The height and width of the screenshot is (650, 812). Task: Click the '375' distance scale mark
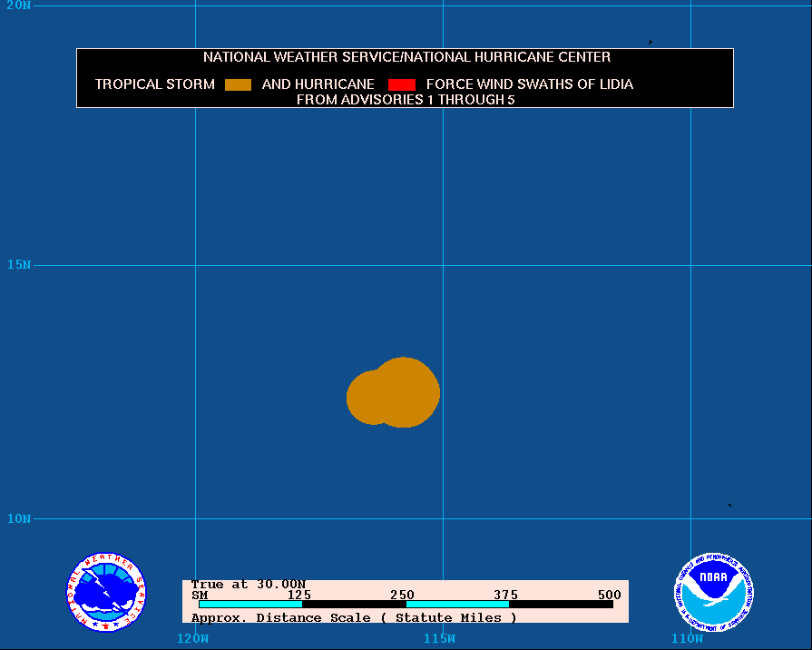[506, 595]
